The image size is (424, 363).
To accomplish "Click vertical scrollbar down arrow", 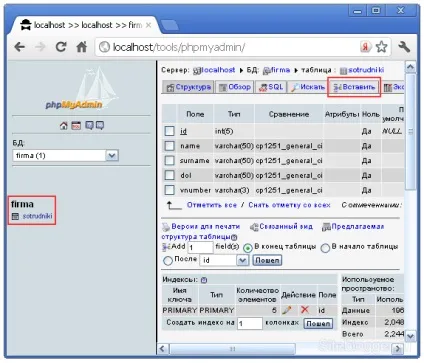I will point(411,336).
